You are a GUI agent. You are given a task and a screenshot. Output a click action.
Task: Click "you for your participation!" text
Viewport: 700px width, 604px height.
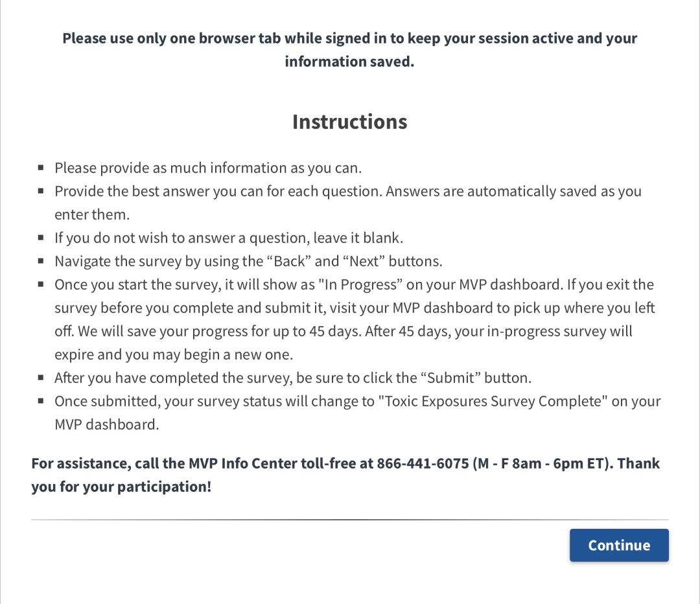pyautogui.click(x=121, y=487)
